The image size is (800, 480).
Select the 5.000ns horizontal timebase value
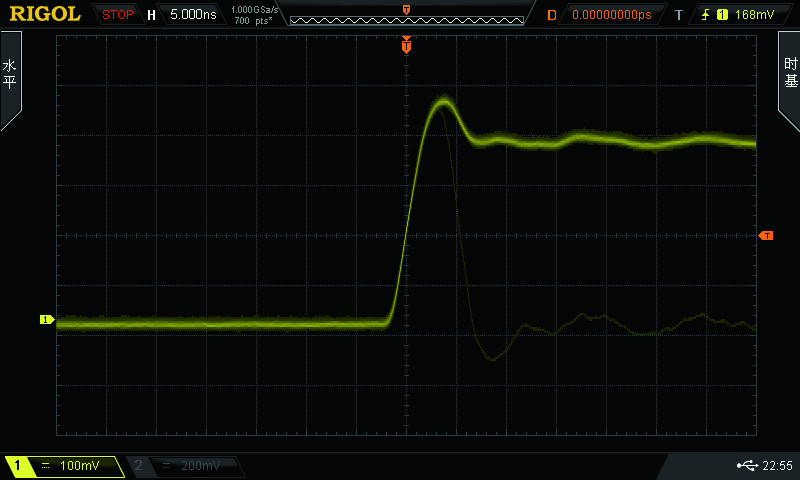[x=193, y=15]
